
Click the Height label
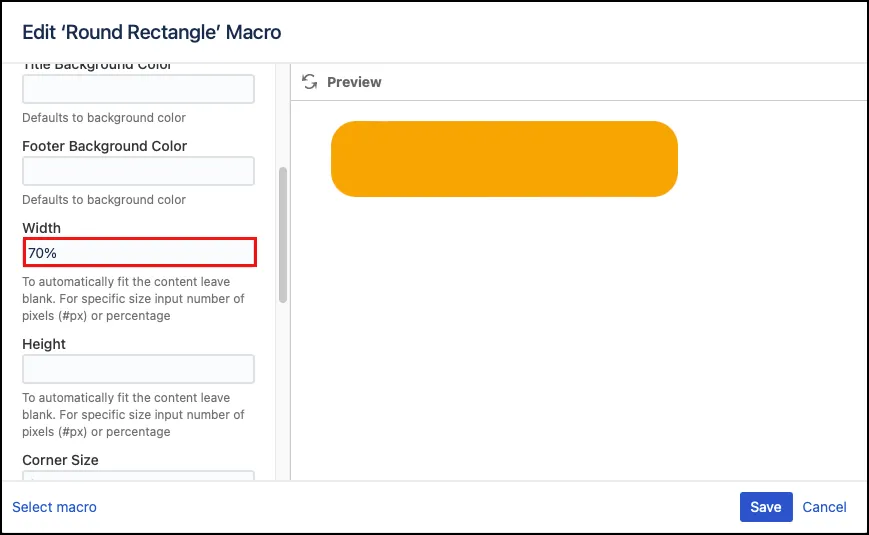coord(44,344)
